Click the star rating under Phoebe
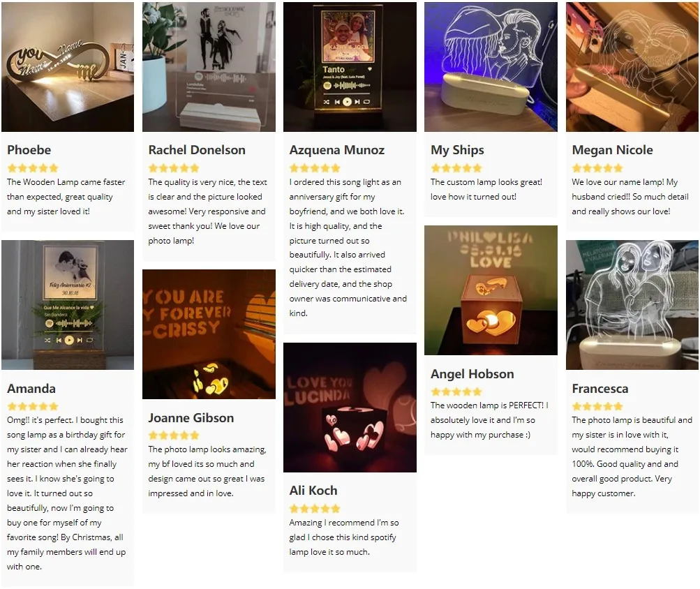Screen dimensions: 700x589 tap(33, 168)
